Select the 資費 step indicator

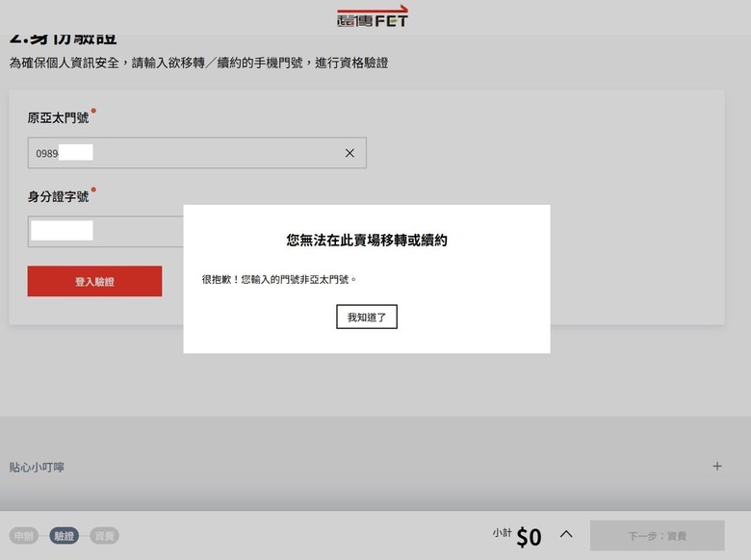point(104,536)
